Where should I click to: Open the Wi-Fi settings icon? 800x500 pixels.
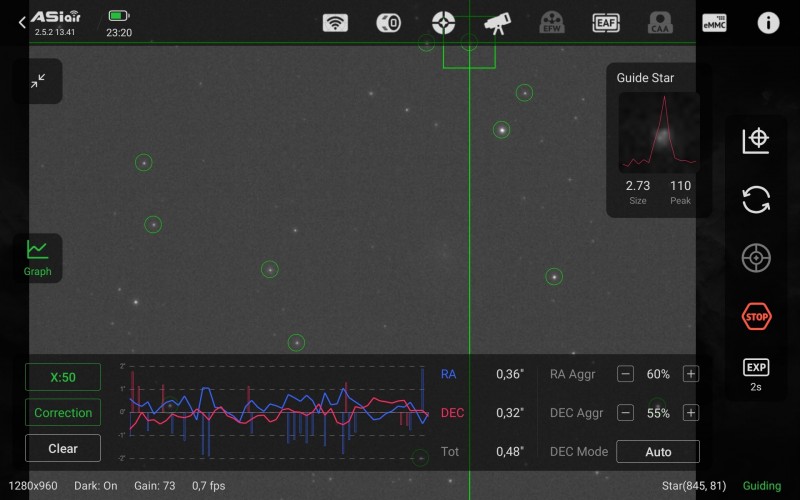click(335, 23)
